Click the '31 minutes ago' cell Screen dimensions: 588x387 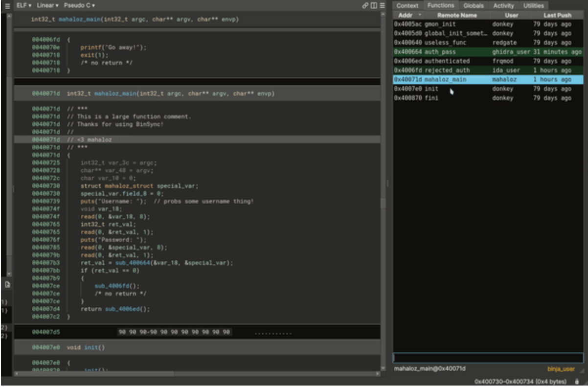(x=557, y=52)
